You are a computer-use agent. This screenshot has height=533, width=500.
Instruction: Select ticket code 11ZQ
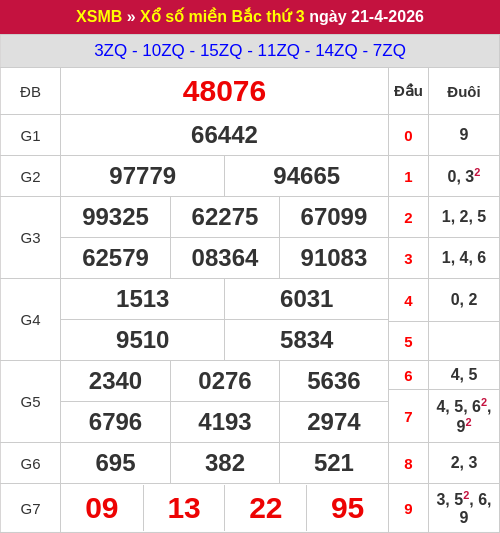pyautogui.click(x=279, y=51)
